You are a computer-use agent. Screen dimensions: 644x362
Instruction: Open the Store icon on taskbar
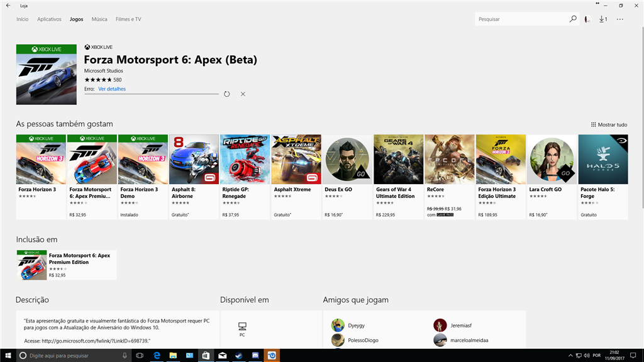(206, 356)
